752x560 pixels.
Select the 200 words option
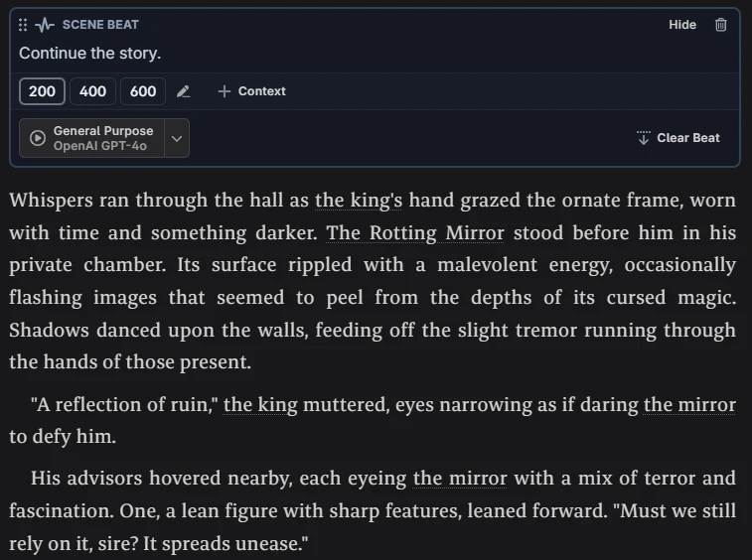pyautogui.click(x=43, y=91)
